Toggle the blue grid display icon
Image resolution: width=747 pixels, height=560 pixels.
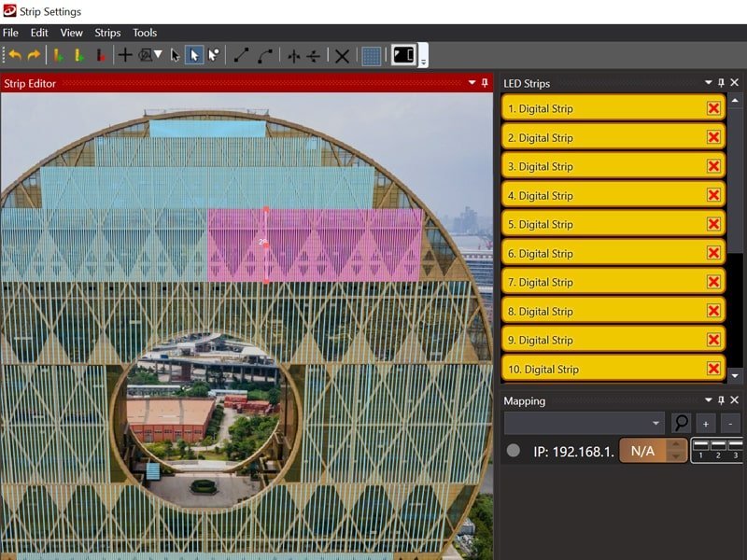[x=371, y=56]
